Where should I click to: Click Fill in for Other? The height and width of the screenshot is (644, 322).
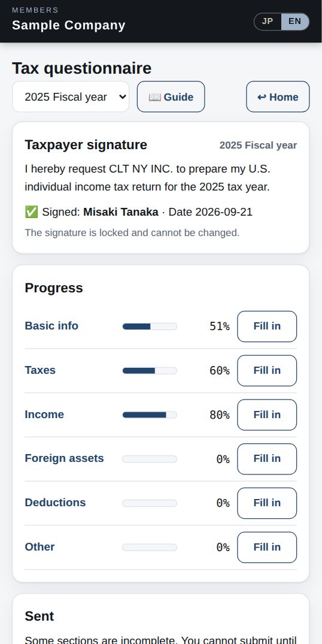tap(266, 548)
